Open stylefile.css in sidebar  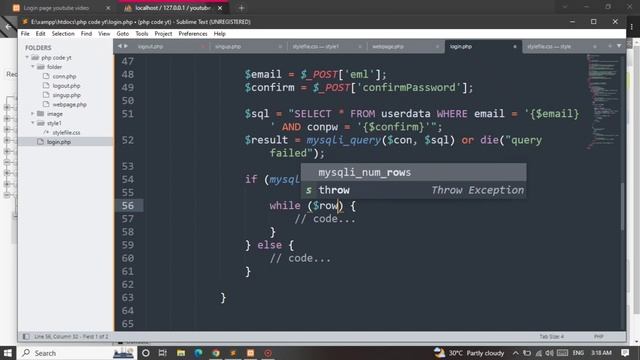66,132
